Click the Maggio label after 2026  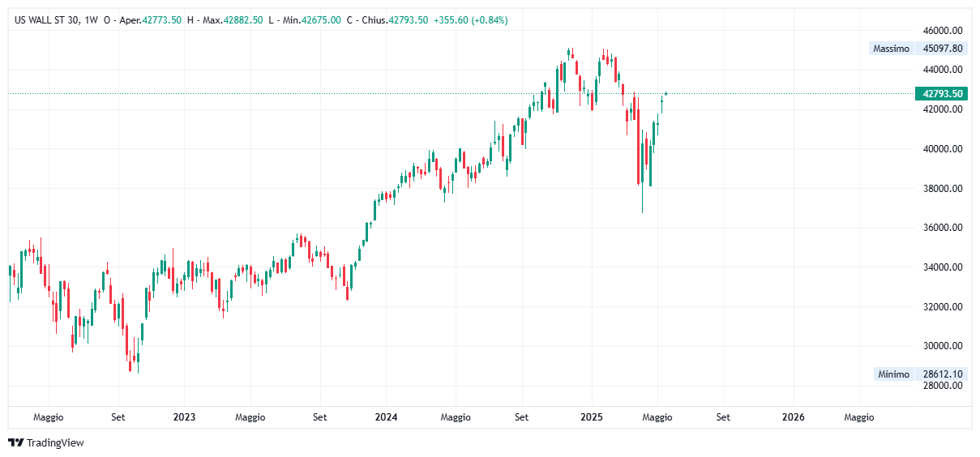coord(859,417)
